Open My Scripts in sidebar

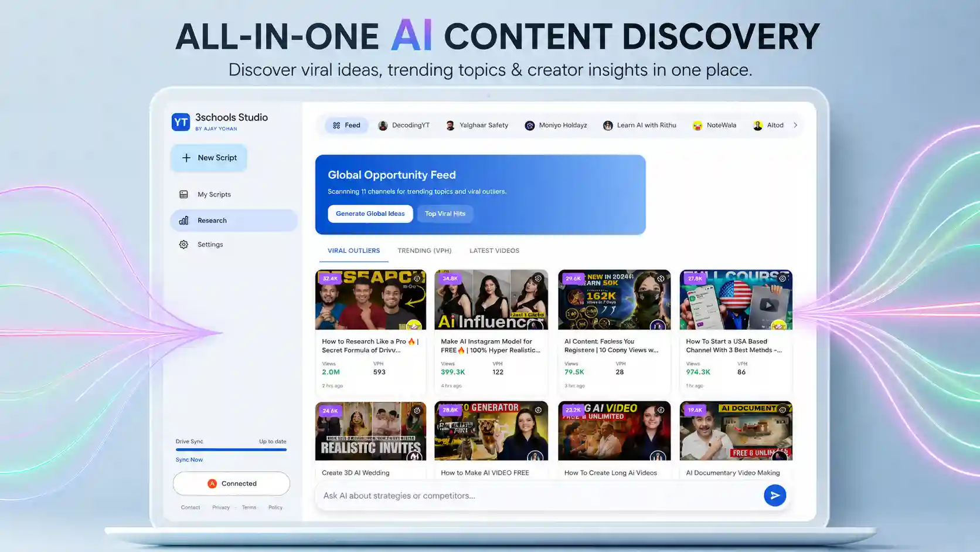pyautogui.click(x=233, y=194)
